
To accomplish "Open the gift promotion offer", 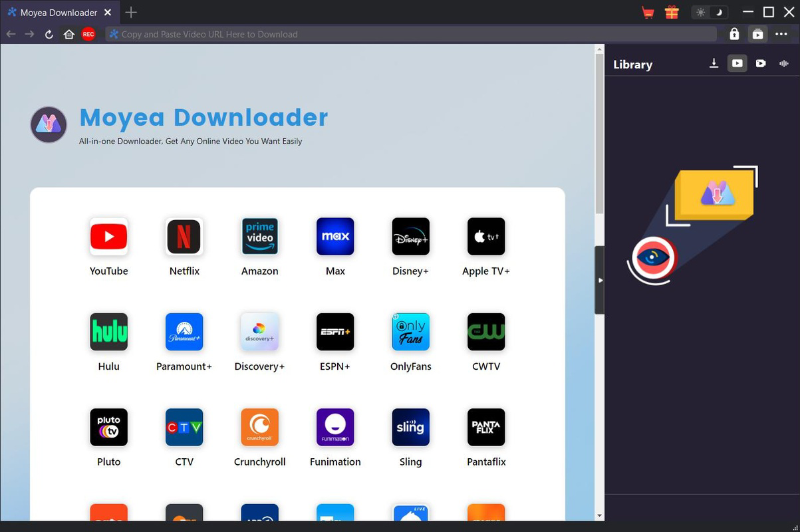I will point(672,11).
